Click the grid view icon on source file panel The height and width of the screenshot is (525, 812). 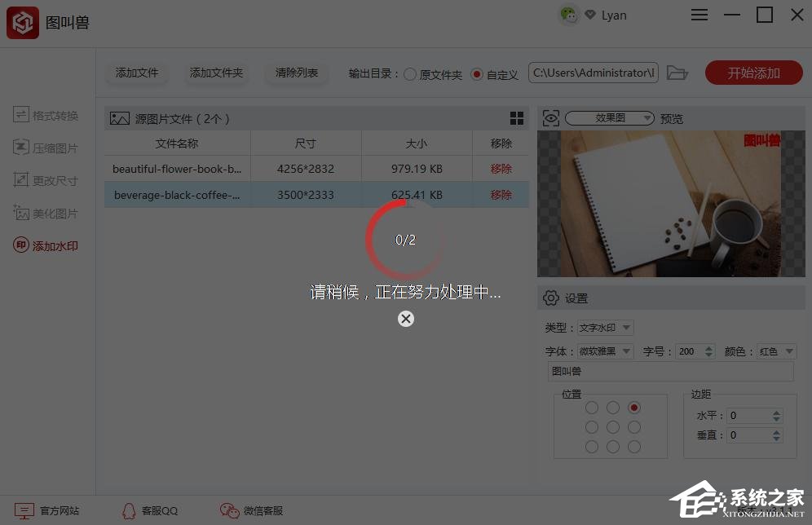tap(517, 118)
